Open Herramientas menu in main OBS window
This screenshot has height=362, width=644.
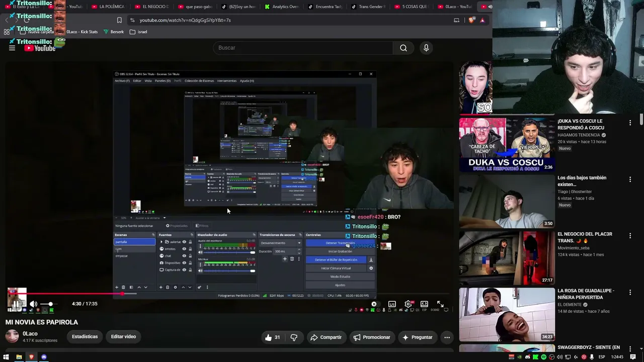[x=227, y=81]
